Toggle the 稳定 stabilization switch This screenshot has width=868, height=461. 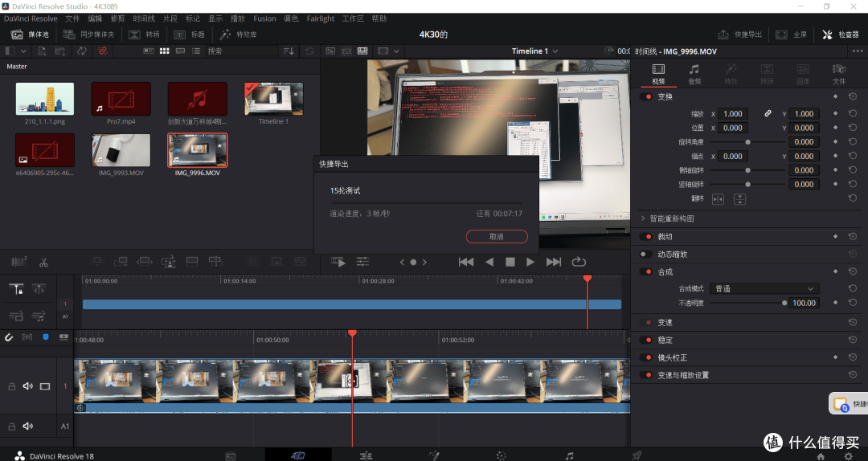pos(646,340)
